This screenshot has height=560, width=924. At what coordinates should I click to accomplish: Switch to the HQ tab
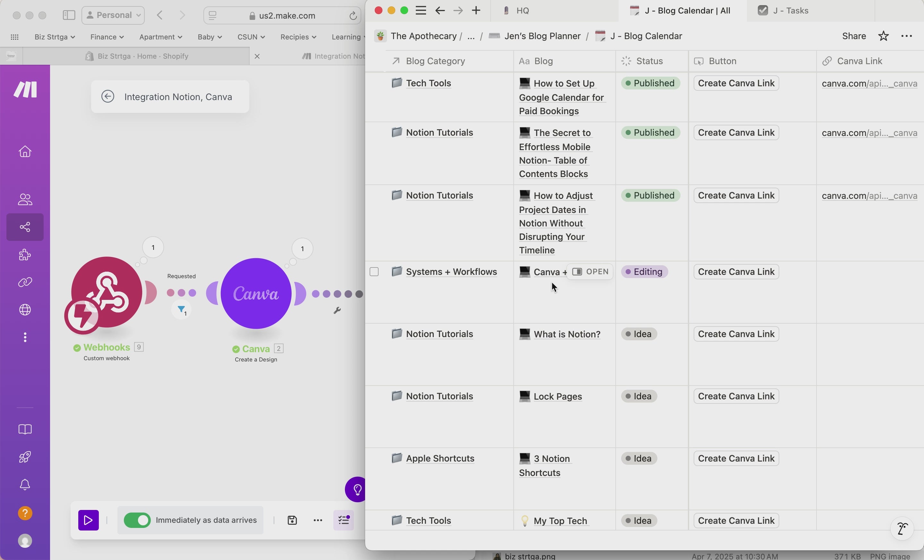click(x=522, y=11)
